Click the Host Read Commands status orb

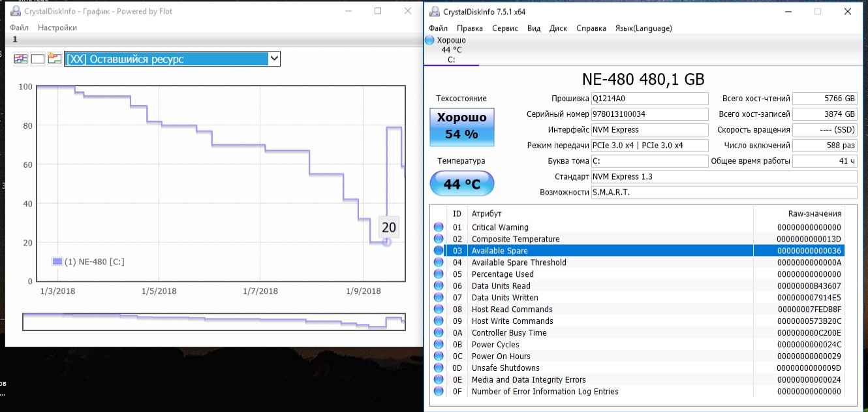tap(439, 309)
